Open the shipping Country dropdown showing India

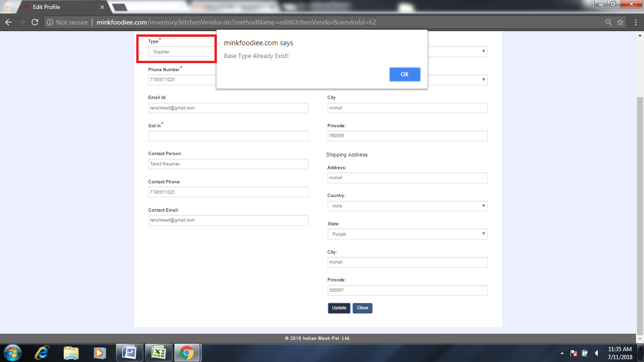point(408,206)
